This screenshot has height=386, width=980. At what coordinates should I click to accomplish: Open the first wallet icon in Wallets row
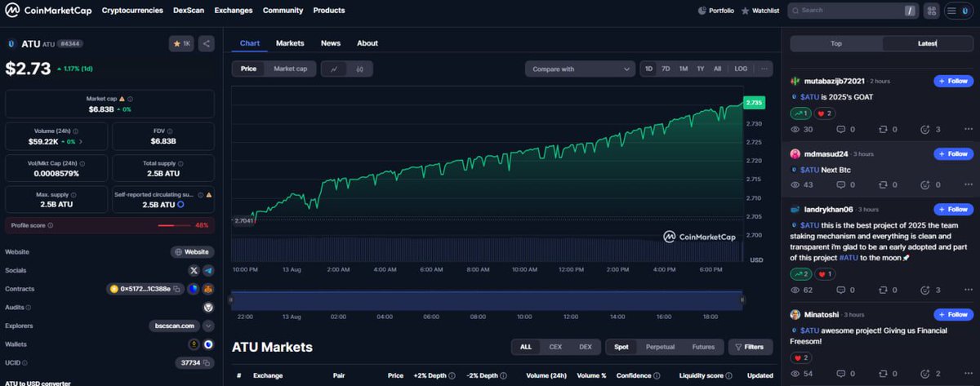pos(194,344)
